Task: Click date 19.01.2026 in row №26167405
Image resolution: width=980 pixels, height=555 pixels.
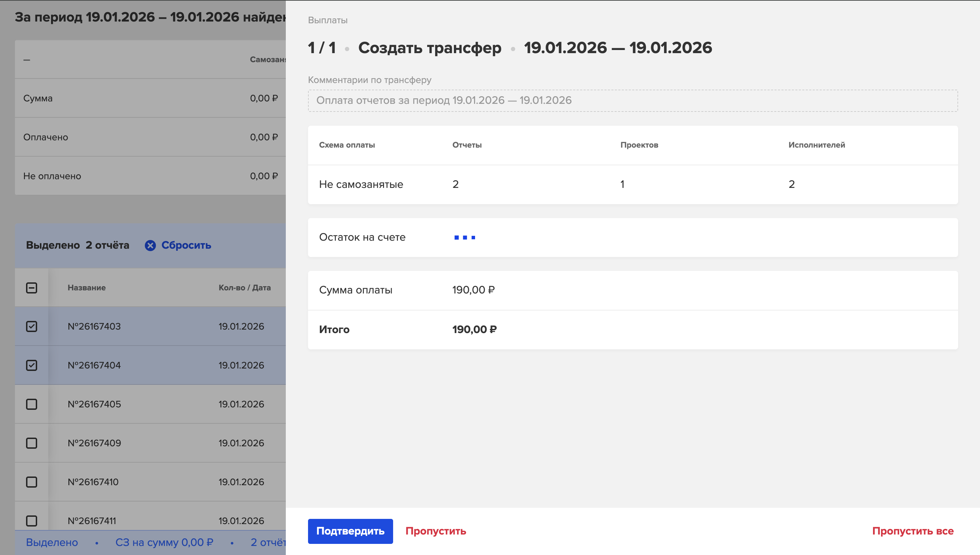Action: point(241,404)
